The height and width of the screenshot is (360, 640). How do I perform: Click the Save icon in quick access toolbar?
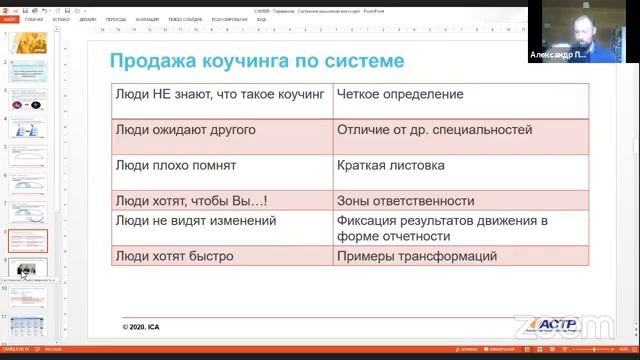[25, 11]
